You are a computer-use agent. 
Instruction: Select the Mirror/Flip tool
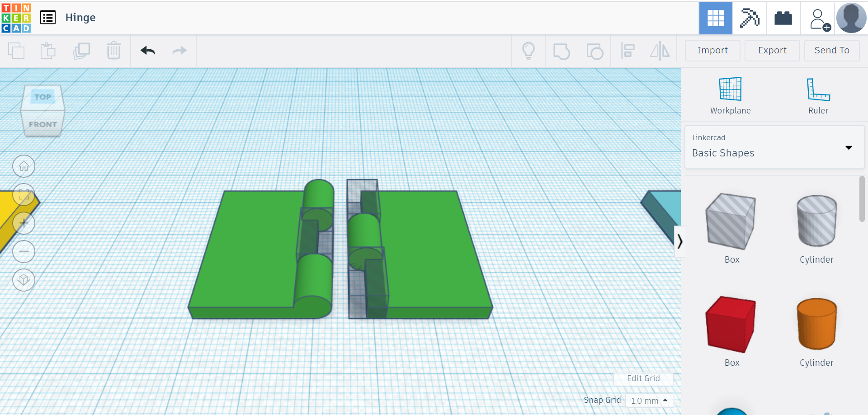pyautogui.click(x=660, y=51)
